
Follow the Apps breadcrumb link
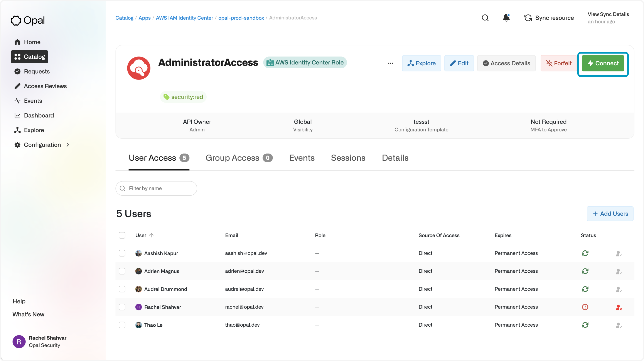pos(145,18)
